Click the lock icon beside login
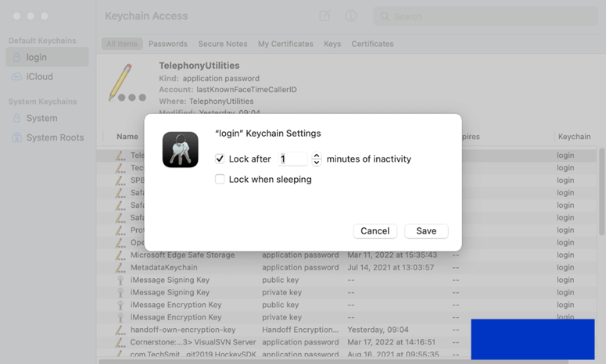The image size is (606, 364). 16,57
